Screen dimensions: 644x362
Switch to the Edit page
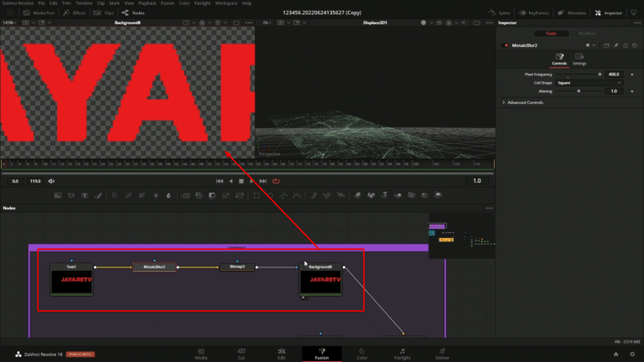(x=282, y=354)
